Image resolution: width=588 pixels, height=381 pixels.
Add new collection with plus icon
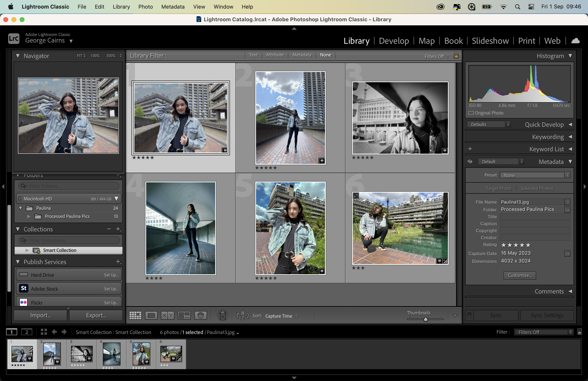(118, 229)
